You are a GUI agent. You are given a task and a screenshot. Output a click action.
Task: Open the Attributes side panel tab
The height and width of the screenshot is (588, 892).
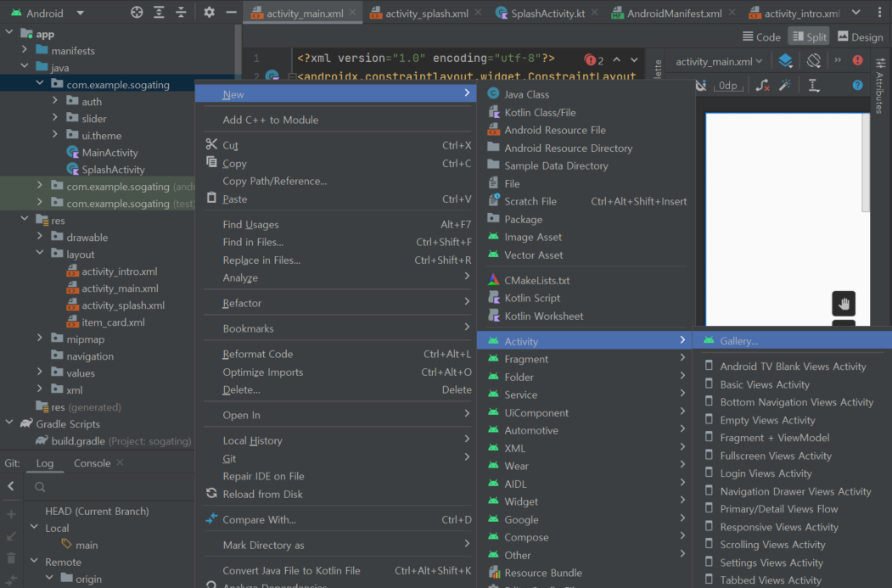(x=880, y=86)
